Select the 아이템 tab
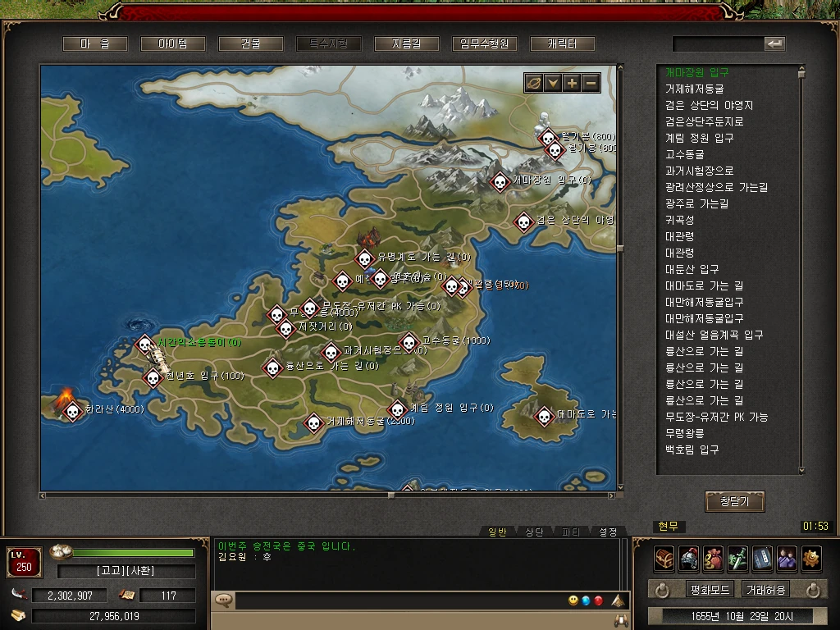840x630 pixels. pos(172,44)
